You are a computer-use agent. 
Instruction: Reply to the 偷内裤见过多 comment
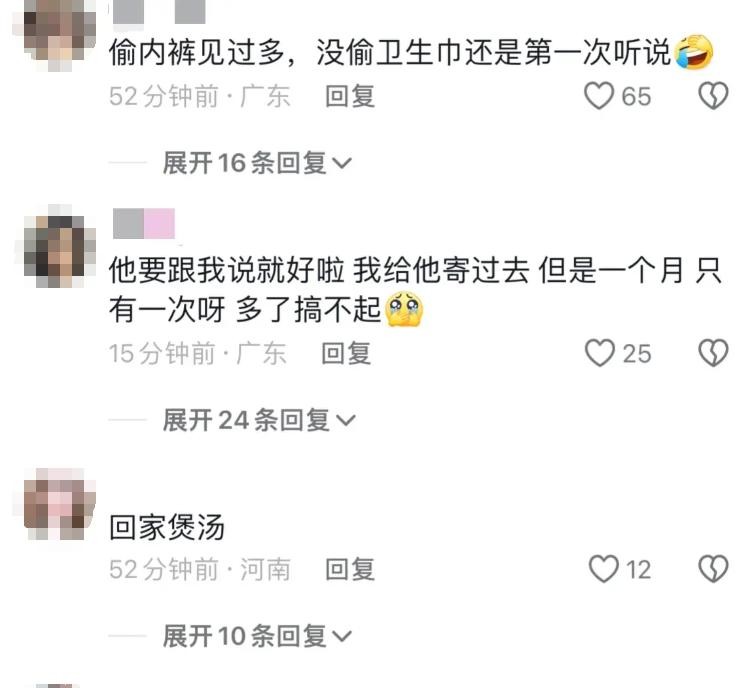[x=350, y=96]
